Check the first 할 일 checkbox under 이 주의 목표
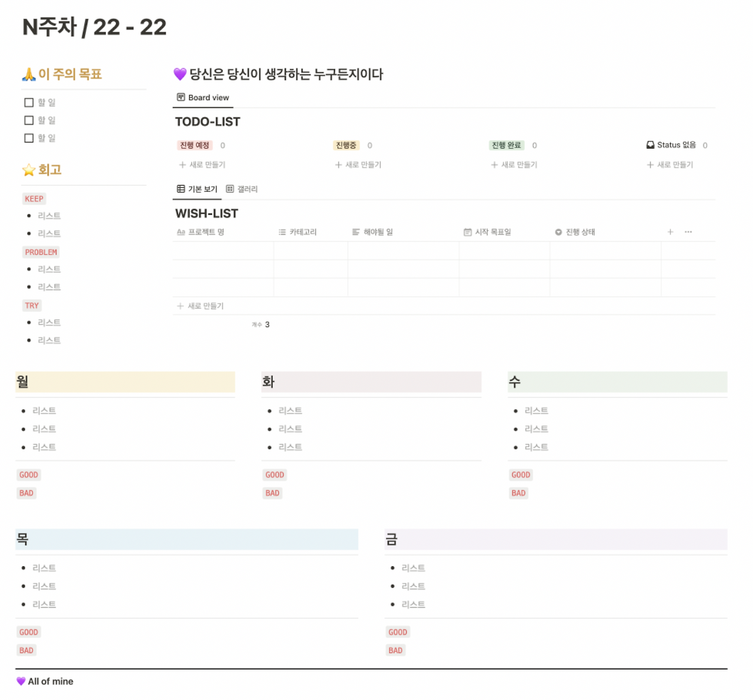The width and height of the screenshot is (753, 700). point(28,102)
